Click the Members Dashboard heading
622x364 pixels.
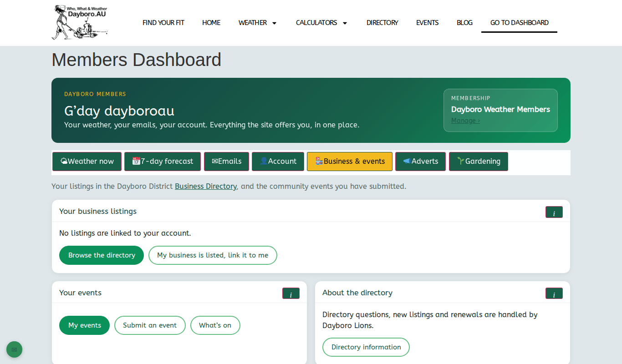(137, 60)
